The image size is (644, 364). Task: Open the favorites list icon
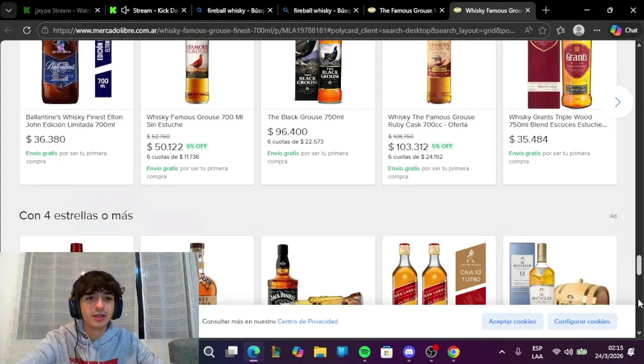(x=561, y=30)
